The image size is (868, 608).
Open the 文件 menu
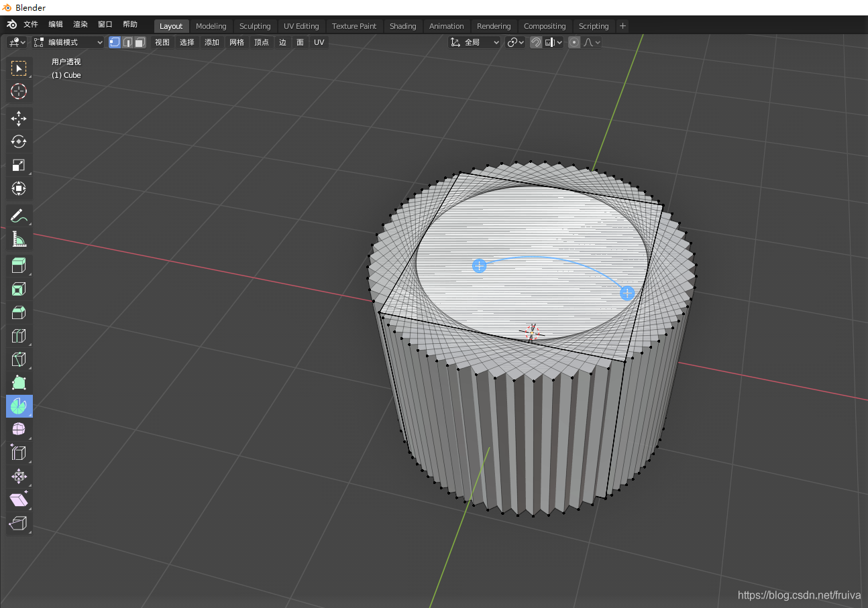point(31,24)
